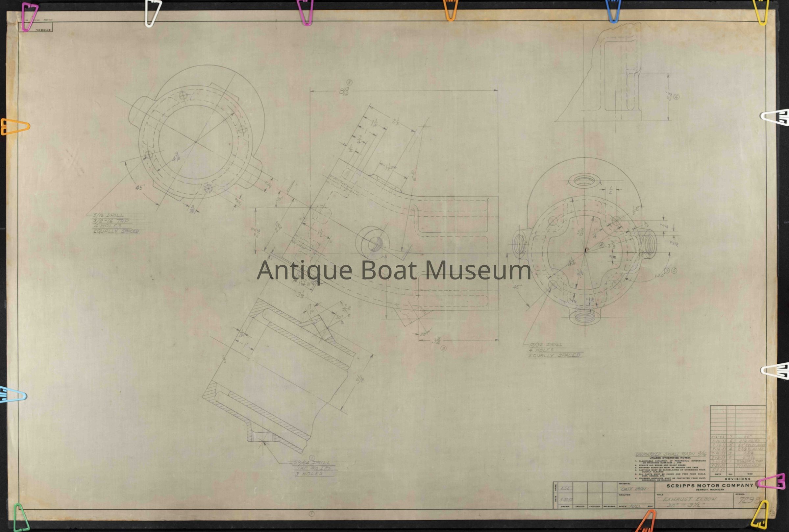The height and width of the screenshot is (532, 789).
Task: Click the pink clip on right edge
Action: 772,482
